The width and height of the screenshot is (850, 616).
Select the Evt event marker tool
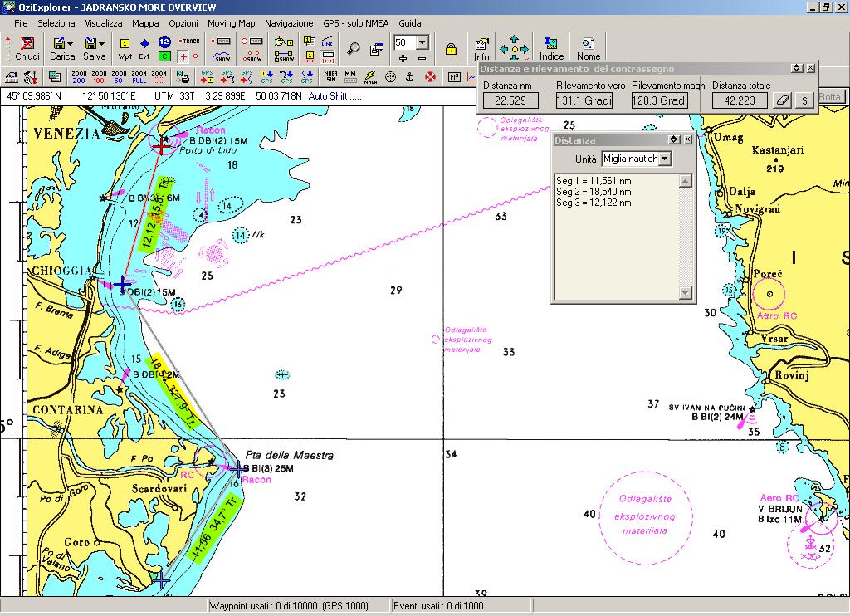144,48
